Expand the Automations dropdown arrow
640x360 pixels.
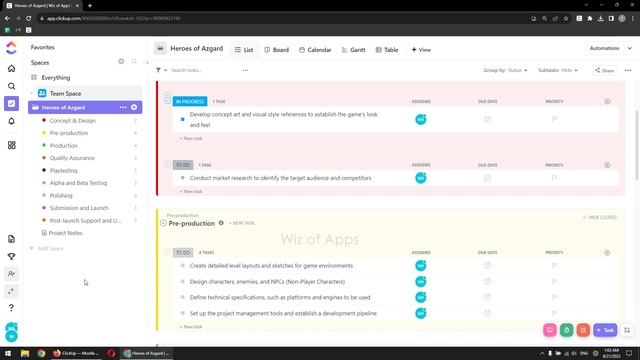(630, 48)
